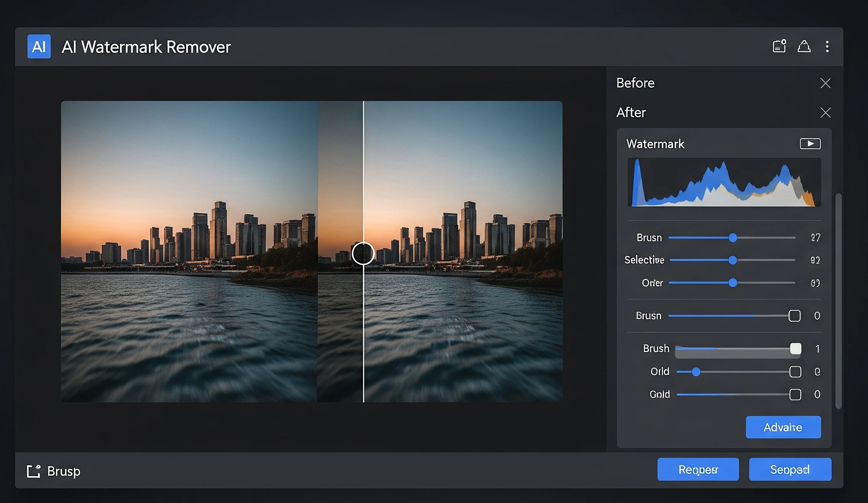The width and height of the screenshot is (868, 503).
Task: Select the After panel label
Action: 631,113
